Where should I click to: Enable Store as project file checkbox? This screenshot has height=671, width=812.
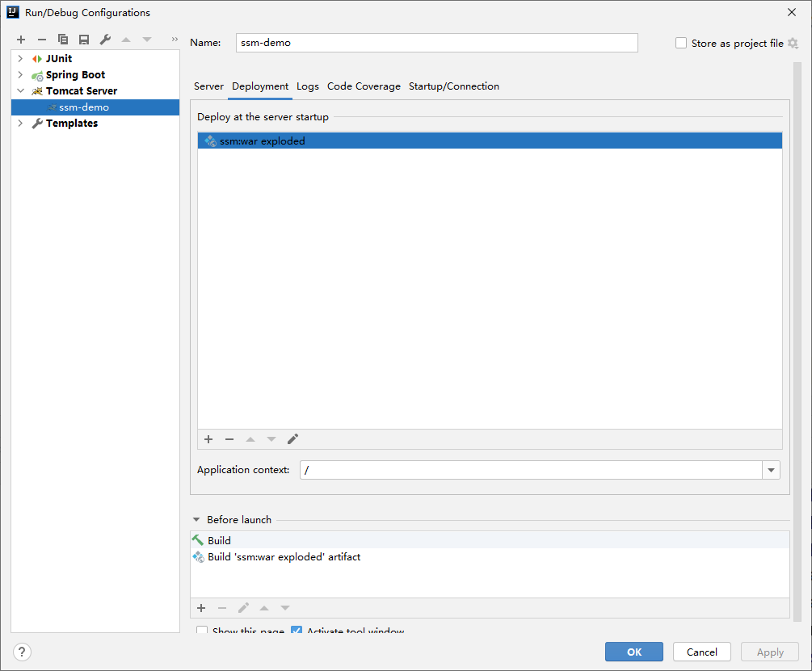pyautogui.click(x=681, y=43)
